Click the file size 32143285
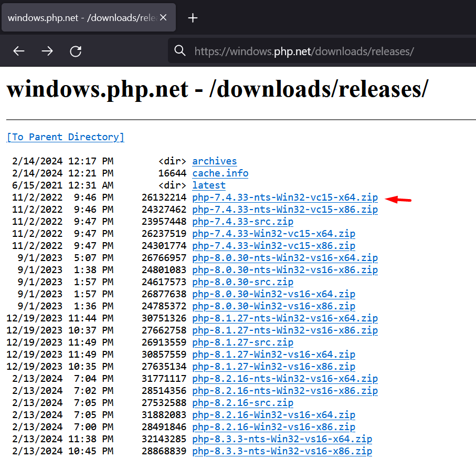476x458 pixels. (164, 439)
